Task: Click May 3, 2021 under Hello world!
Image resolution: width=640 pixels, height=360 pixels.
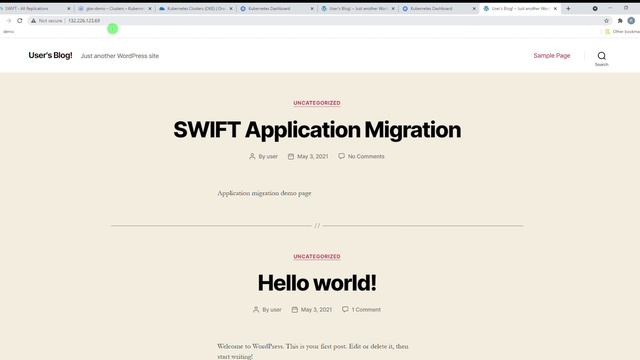Action: [x=316, y=310]
